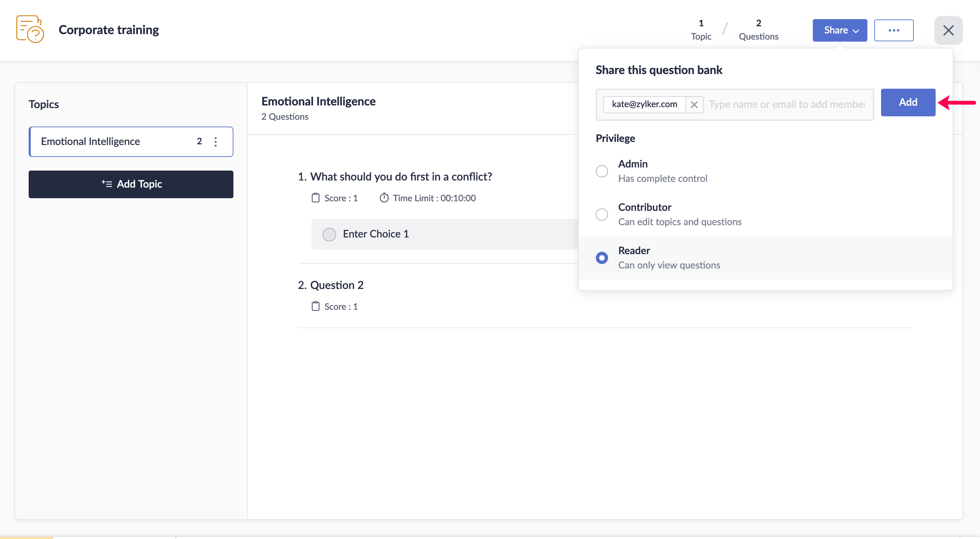
Task: Select the Admin privilege radio
Action: point(602,171)
